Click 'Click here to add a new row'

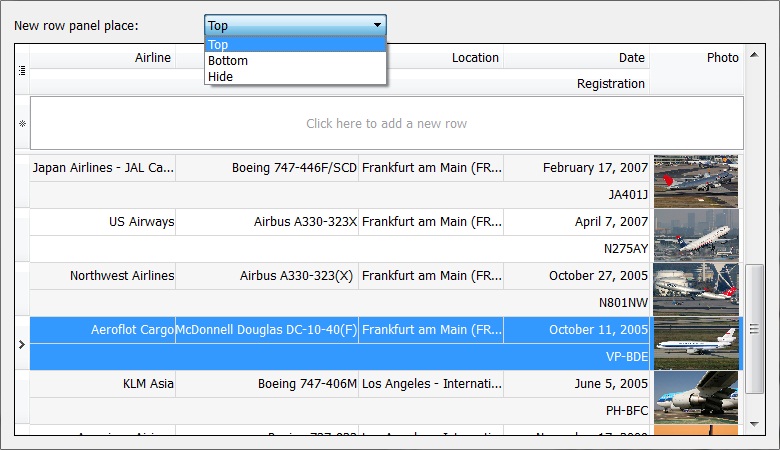(387, 123)
